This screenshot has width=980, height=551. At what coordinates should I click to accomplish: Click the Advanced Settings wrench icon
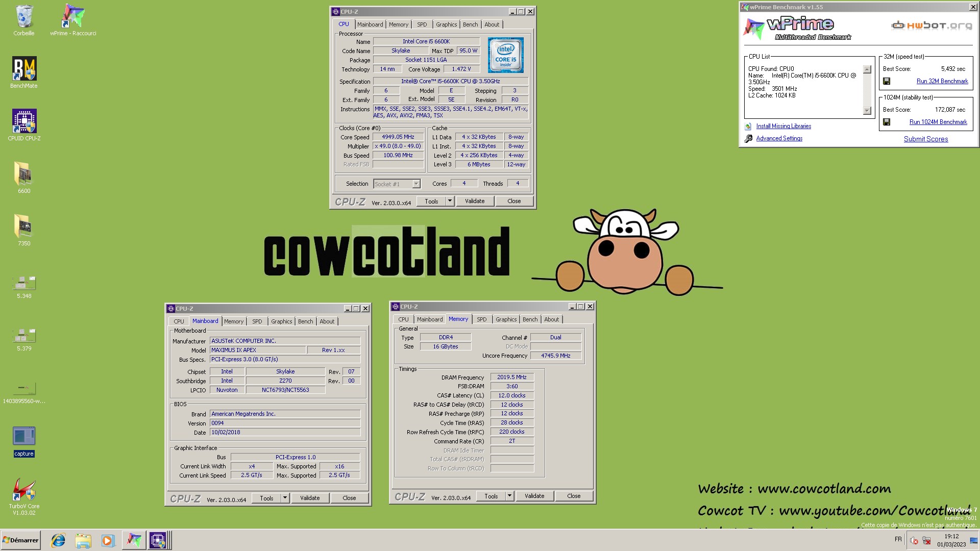click(748, 138)
